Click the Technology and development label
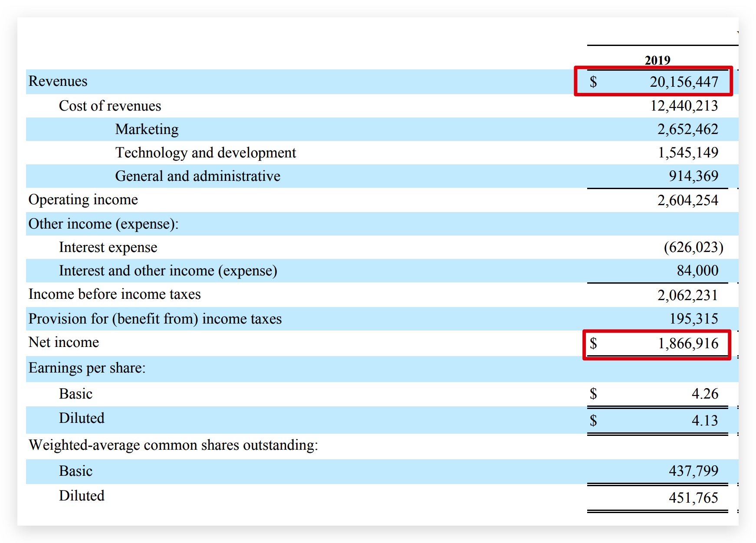The image size is (756, 543). (x=205, y=153)
